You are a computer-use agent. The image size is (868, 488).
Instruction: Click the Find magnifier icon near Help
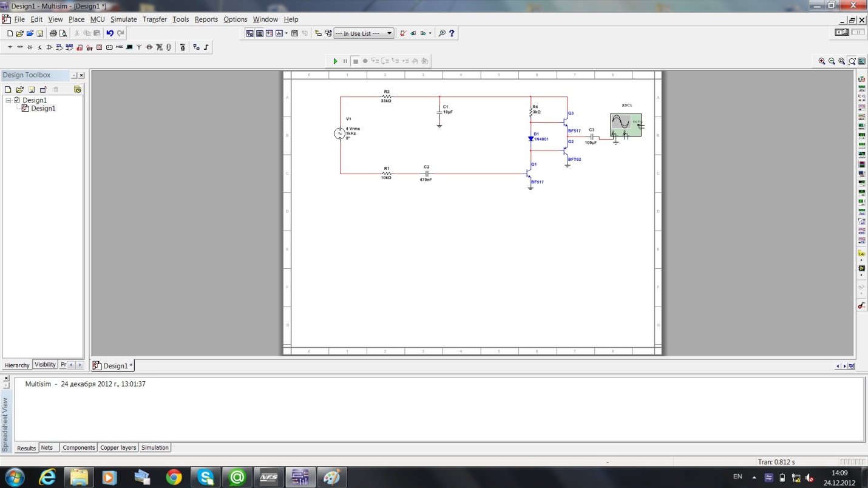coord(442,33)
